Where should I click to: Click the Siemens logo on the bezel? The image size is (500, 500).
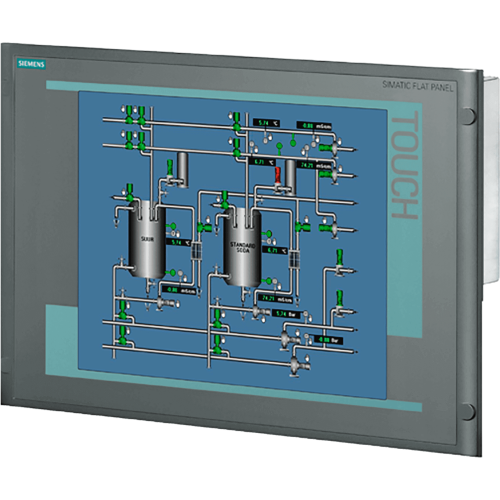click(31, 64)
